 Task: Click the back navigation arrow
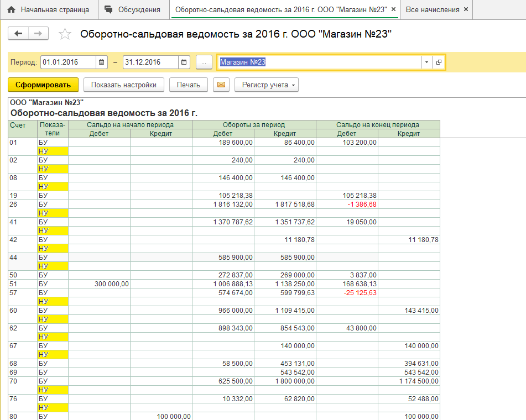[18, 34]
